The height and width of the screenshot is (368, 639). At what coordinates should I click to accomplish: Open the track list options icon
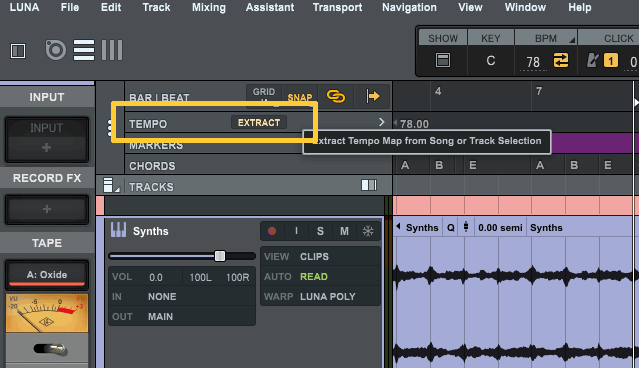[110, 185]
